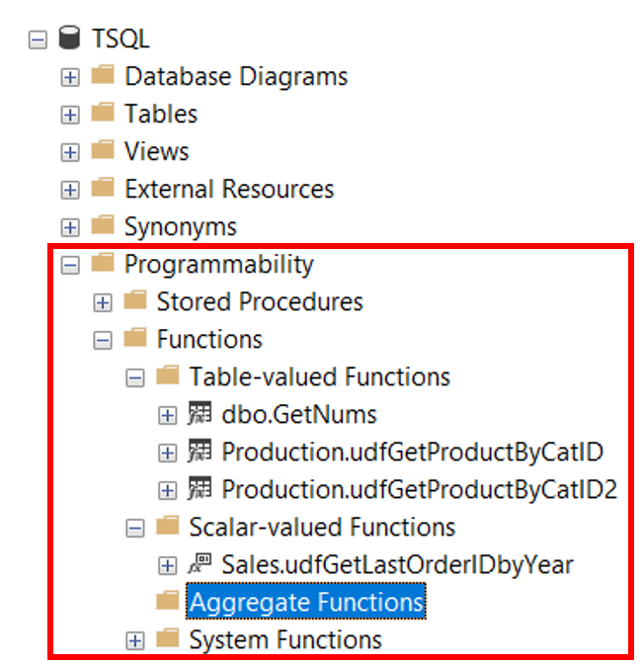The height and width of the screenshot is (668, 644).
Task: Click the Sales.udfGetLastOrderIDbyYear scalar function icon
Action: click(200, 563)
